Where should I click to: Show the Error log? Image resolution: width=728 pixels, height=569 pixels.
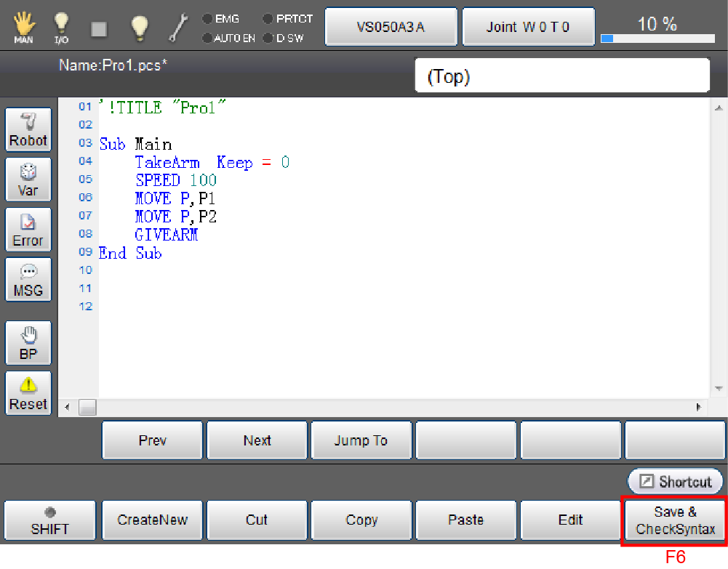click(x=28, y=230)
